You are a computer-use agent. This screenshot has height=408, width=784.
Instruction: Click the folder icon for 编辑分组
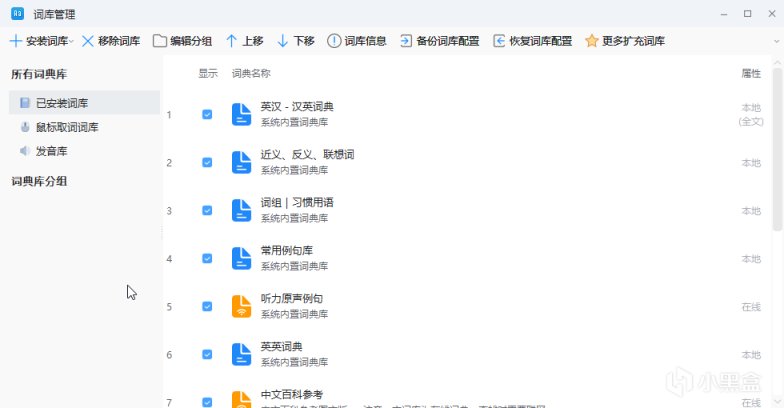(160, 41)
